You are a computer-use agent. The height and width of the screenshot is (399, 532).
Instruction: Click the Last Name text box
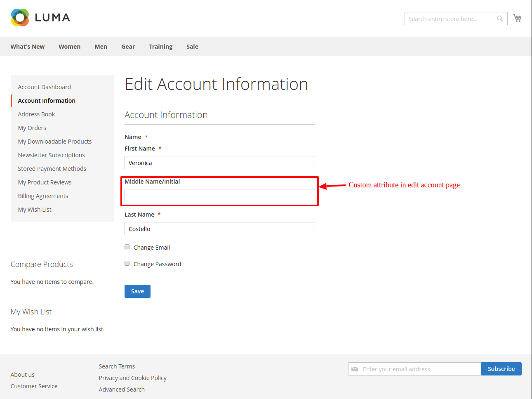pyautogui.click(x=219, y=229)
